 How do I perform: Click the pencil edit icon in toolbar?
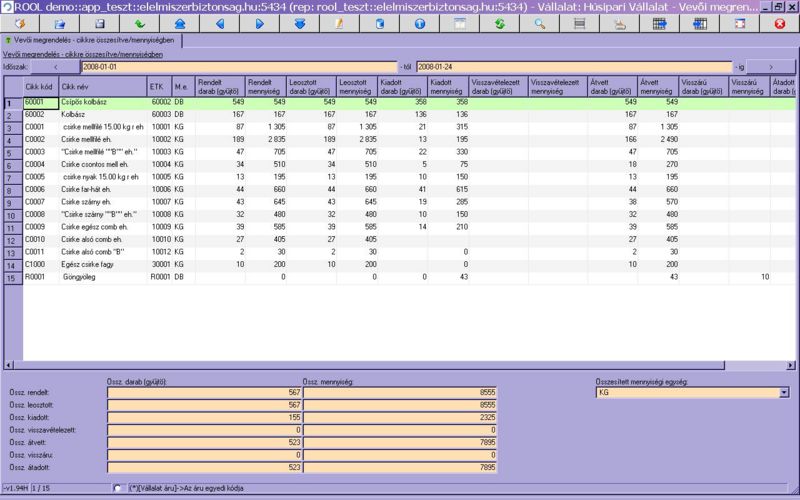(x=339, y=23)
